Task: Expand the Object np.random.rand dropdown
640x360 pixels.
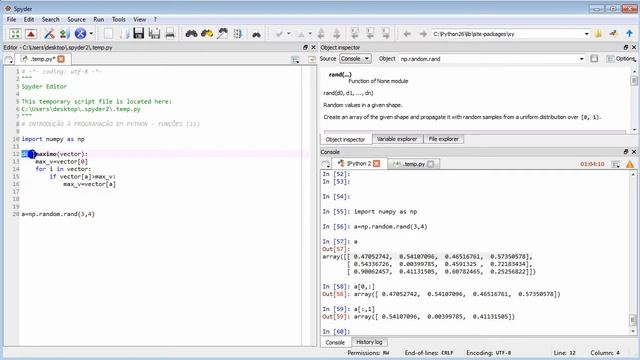Action: pyautogui.click(x=582, y=59)
